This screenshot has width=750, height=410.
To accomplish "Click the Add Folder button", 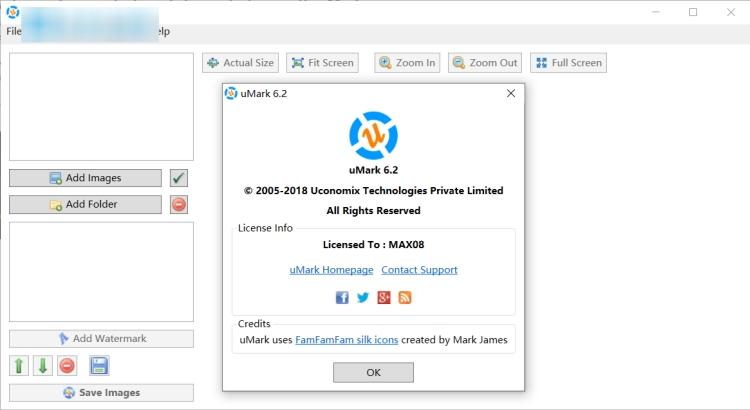I will coord(85,204).
